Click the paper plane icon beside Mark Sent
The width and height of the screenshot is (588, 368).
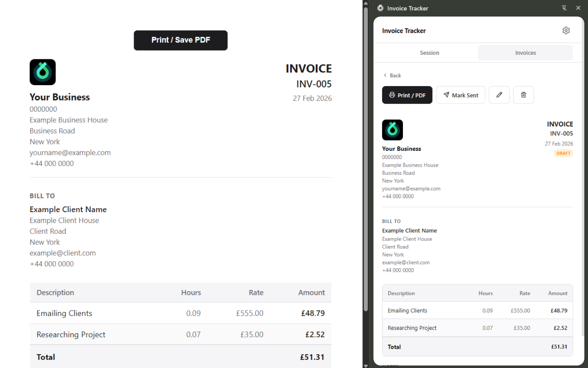[446, 95]
